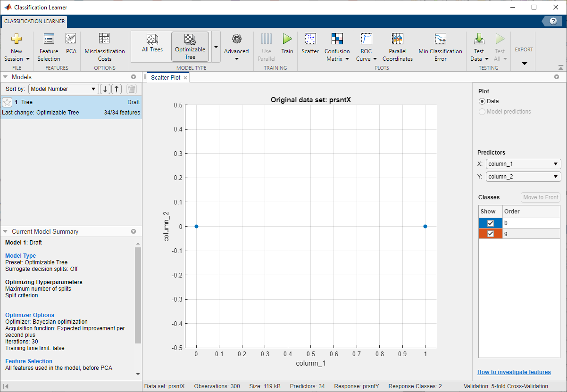Uncheck the class b show checkbox
Screen dimensions: 567x392
coord(491,223)
